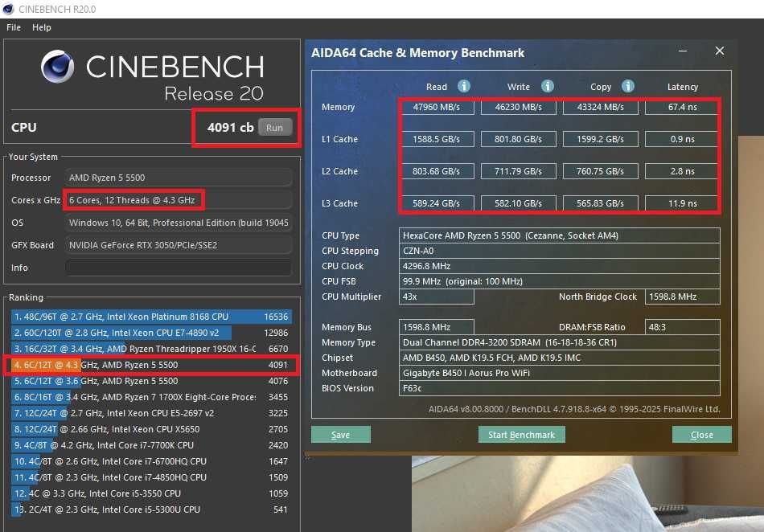Select ranking row Intel Core i5-3550
This screenshot has width=764, height=532.
pos(151,493)
